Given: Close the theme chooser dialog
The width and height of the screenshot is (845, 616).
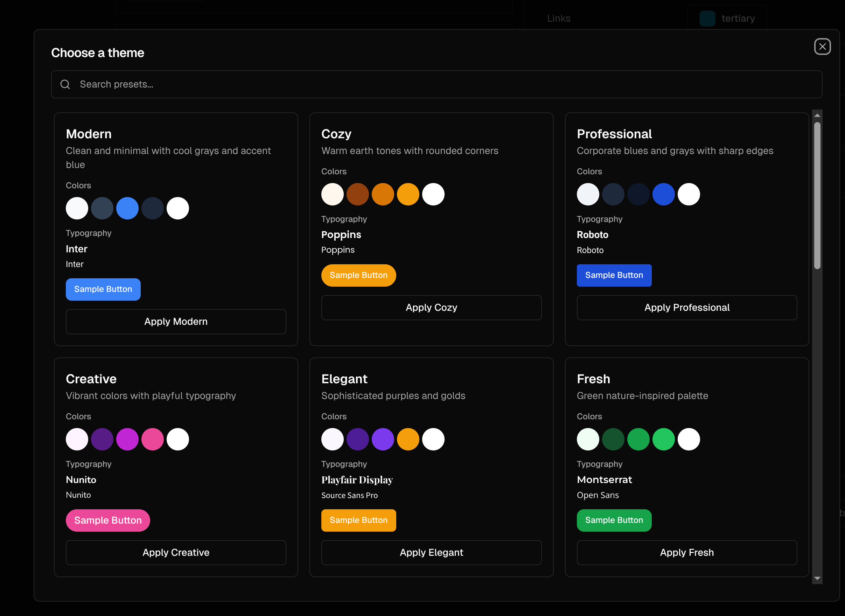Looking at the screenshot, I should pos(822,47).
